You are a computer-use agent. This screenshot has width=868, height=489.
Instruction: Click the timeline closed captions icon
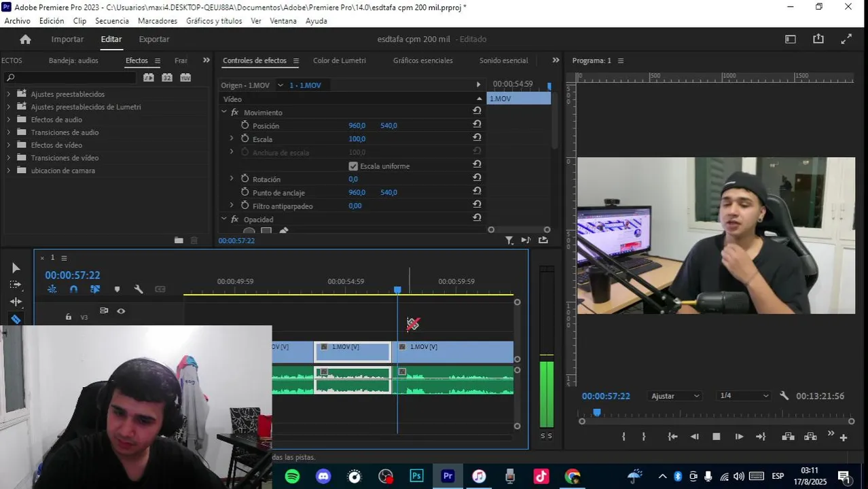click(160, 289)
